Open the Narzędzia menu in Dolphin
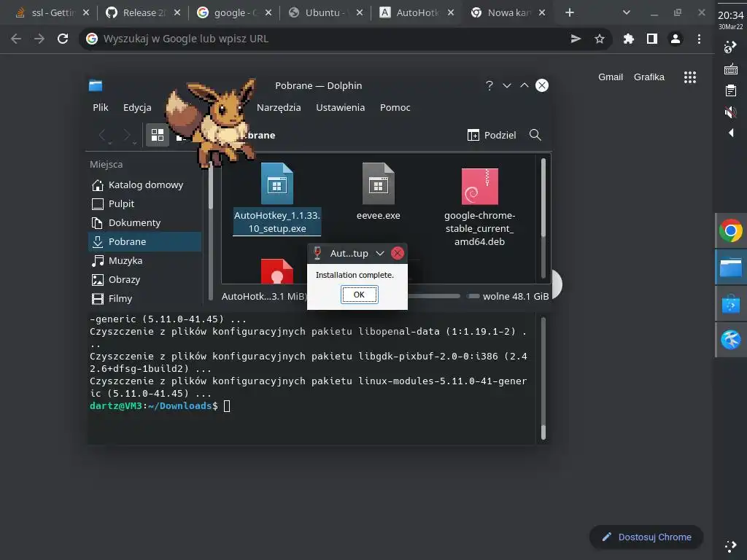Screen dimensions: 747x560 coord(279,108)
